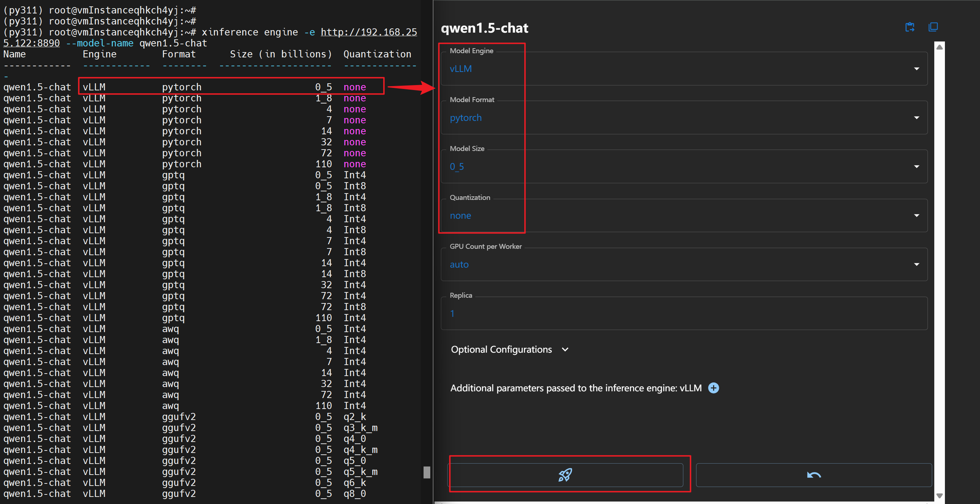Click the panel scrollbar down arrow
This screenshot has height=504, width=980.
939,495
